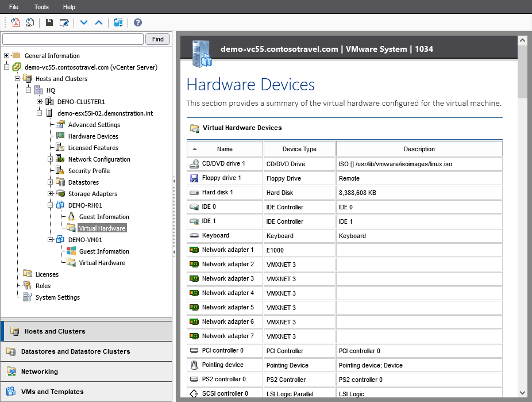Open the Tools menu
The width and height of the screenshot is (532, 402).
tap(41, 7)
